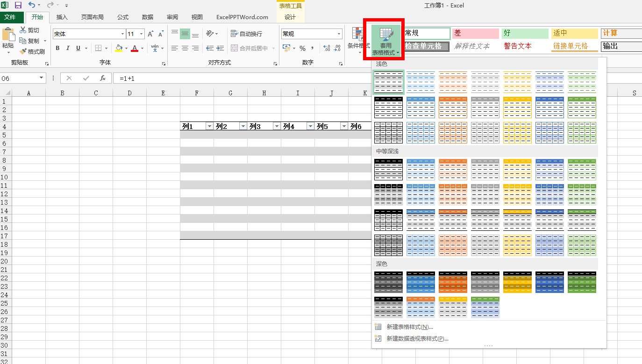Open the 列3 column filter dropdown
Image resolution: width=642 pixels, height=364 pixels.
pyautogui.click(x=277, y=126)
